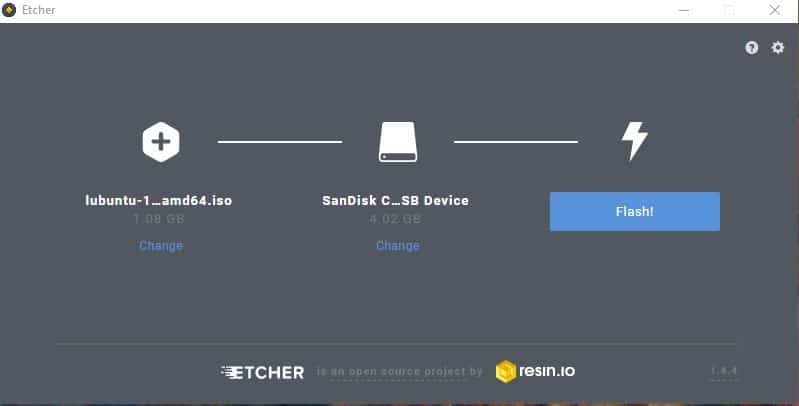This screenshot has height=406, width=799.
Task: Click the hexagon plus select-image icon
Action: click(x=161, y=142)
